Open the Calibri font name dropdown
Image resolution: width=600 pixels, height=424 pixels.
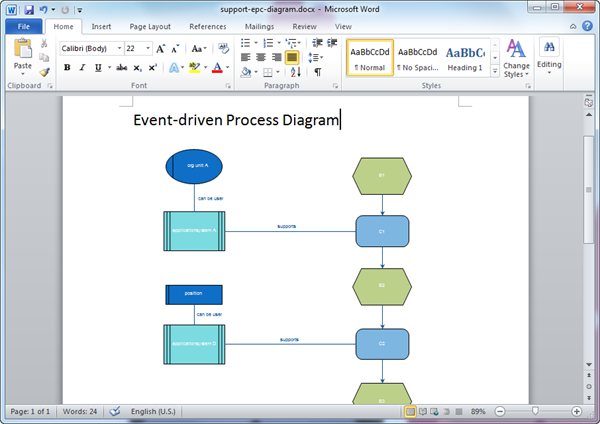click(x=119, y=48)
